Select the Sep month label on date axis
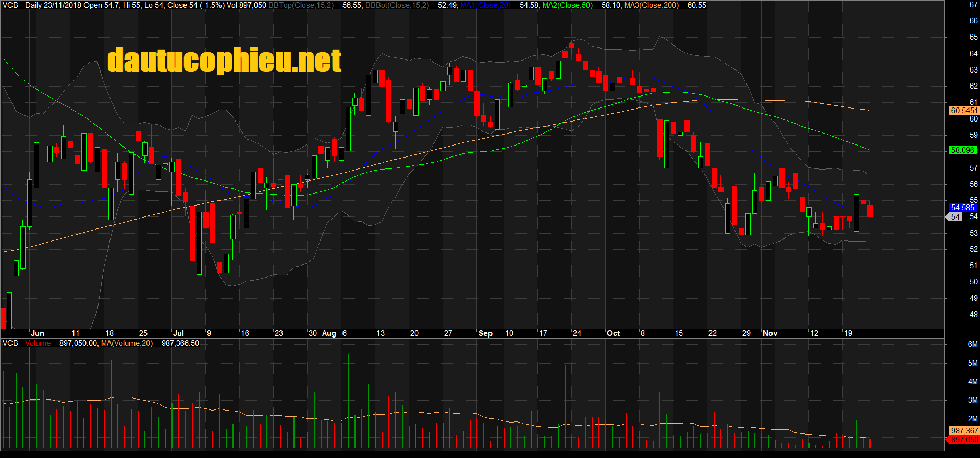Screen dimensions: 980x458 click(485, 333)
